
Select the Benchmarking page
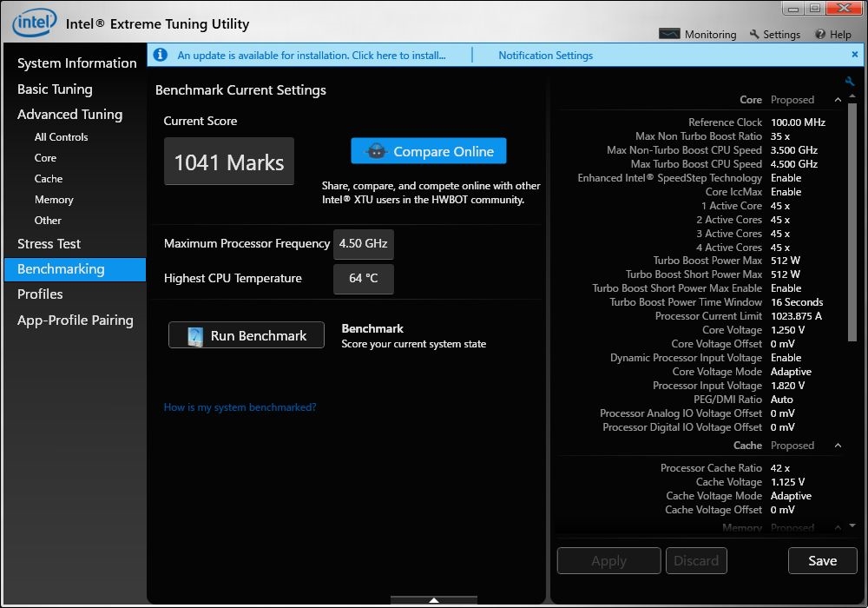tap(75, 269)
